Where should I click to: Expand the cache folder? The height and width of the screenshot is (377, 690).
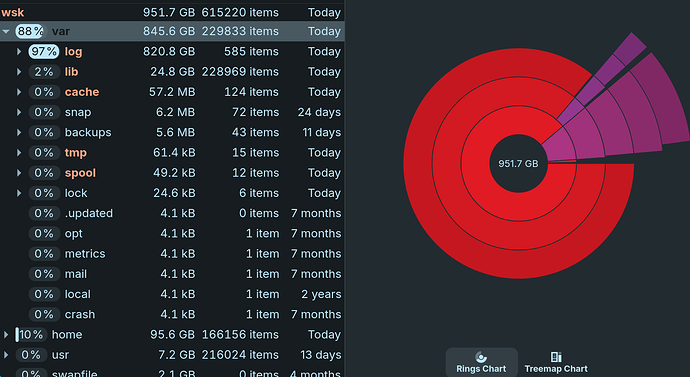pos(19,92)
